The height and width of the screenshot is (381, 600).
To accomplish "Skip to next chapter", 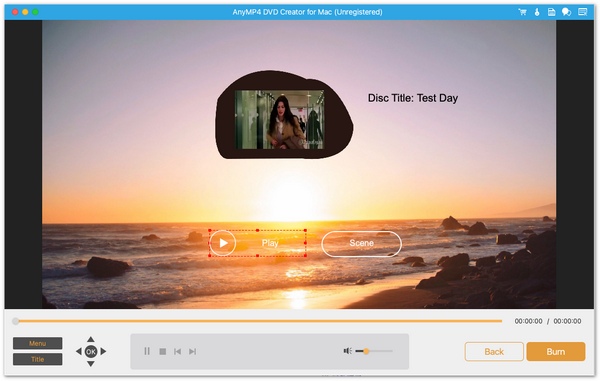I will [192, 351].
